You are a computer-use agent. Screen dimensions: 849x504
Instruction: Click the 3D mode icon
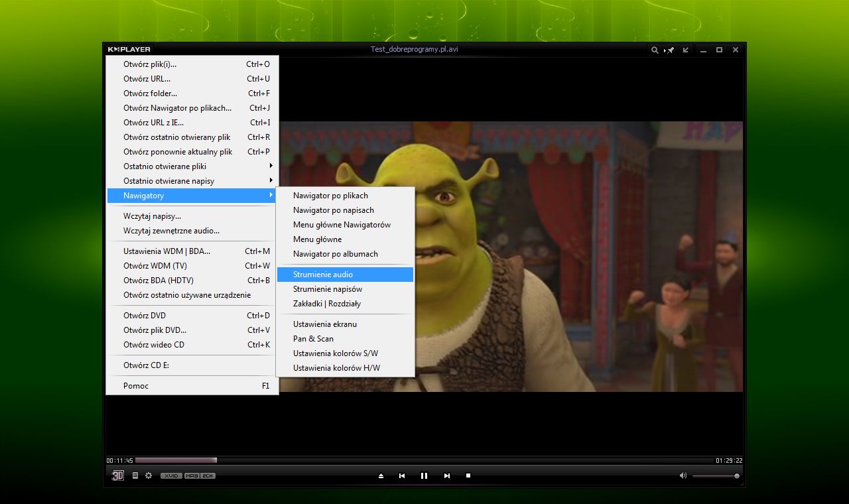(118, 475)
